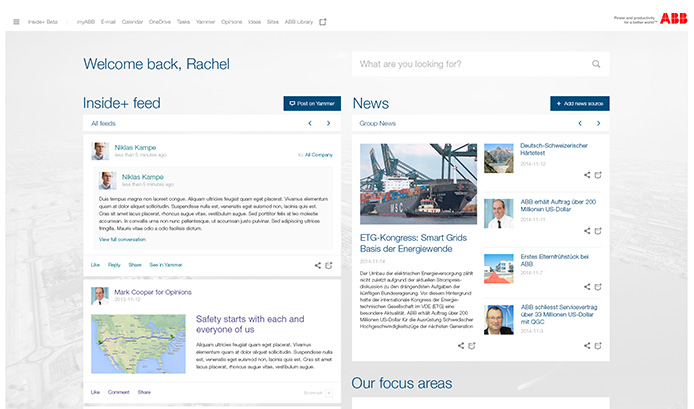Open ABB schliesst Servicevertrag headline

(559, 314)
